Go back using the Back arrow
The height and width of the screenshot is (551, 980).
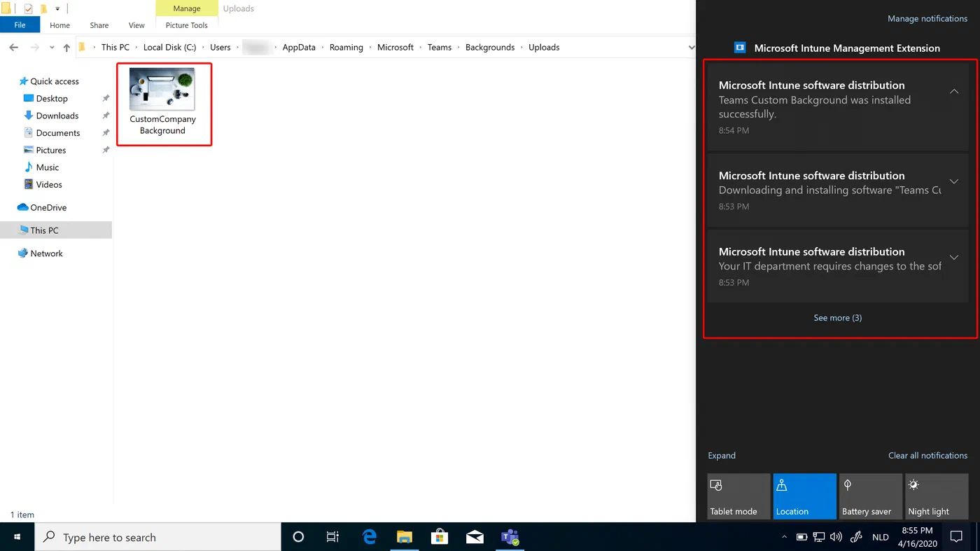pyautogui.click(x=14, y=48)
